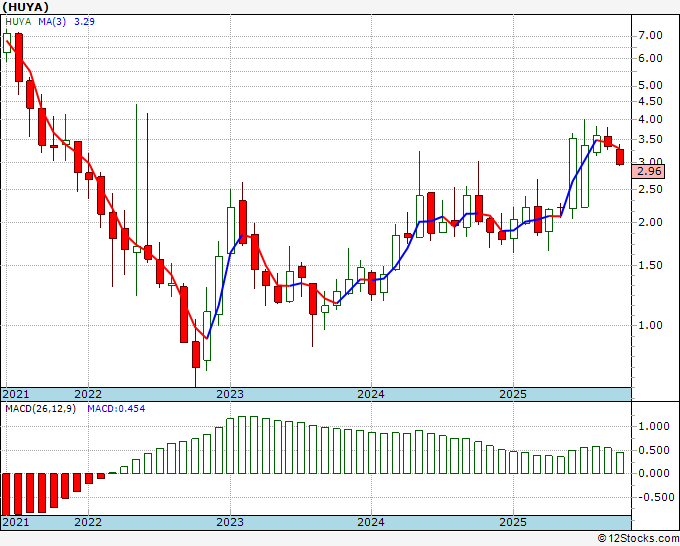Click the 4.00 price axis label
This screenshot has height=546, width=680.
click(651, 119)
